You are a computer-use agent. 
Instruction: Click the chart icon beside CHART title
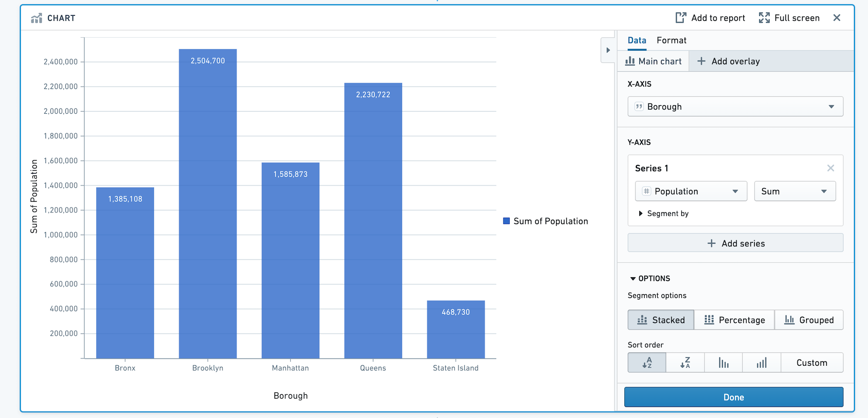36,18
